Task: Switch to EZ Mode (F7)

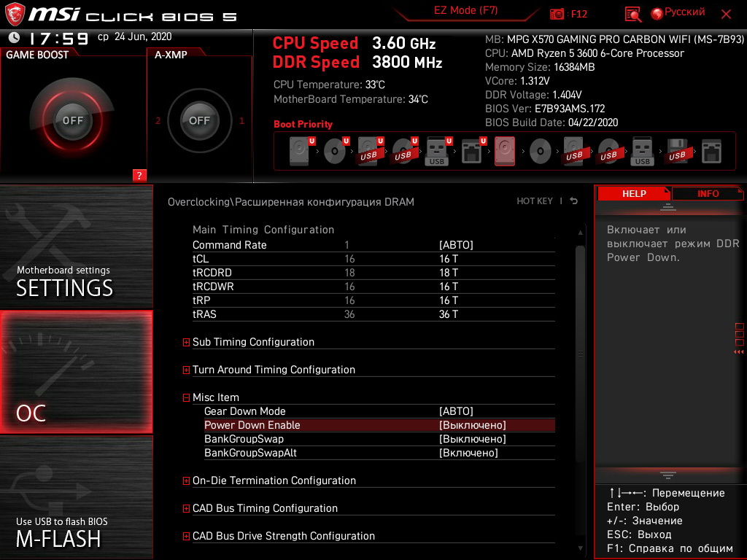Action: click(x=465, y=10)
